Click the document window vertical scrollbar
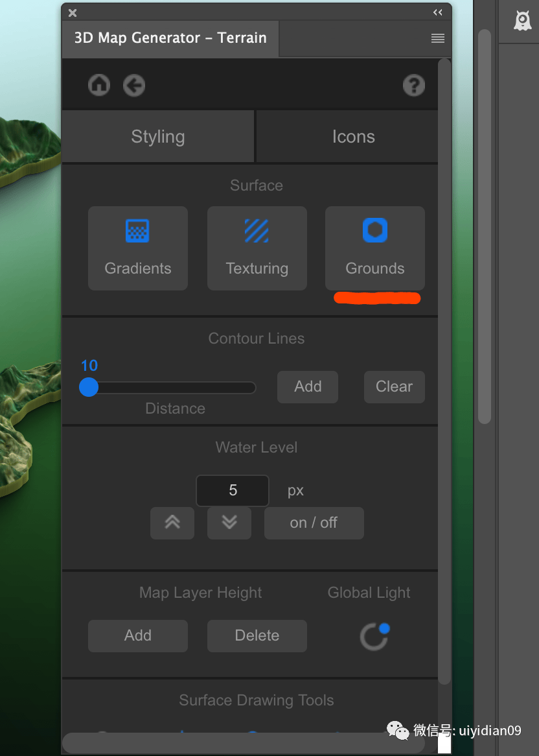Image resolution: width=539 pixels, height=756 pixels. pos(485,227)
